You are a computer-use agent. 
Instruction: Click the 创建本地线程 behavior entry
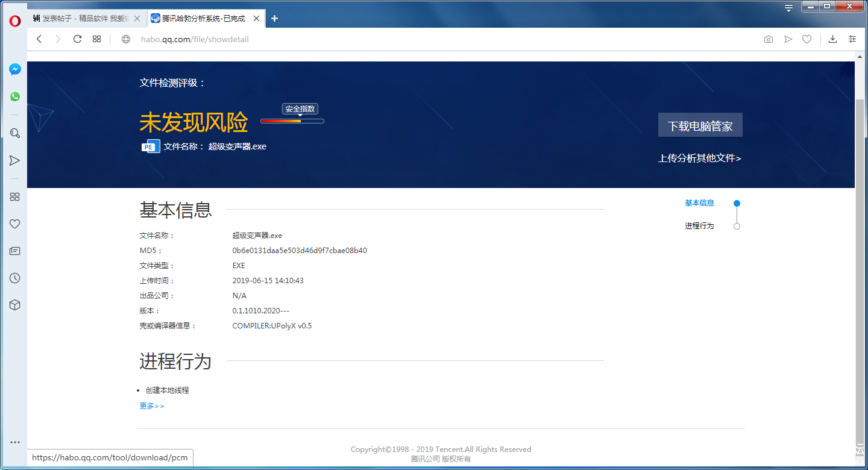[x=168, y=390]
